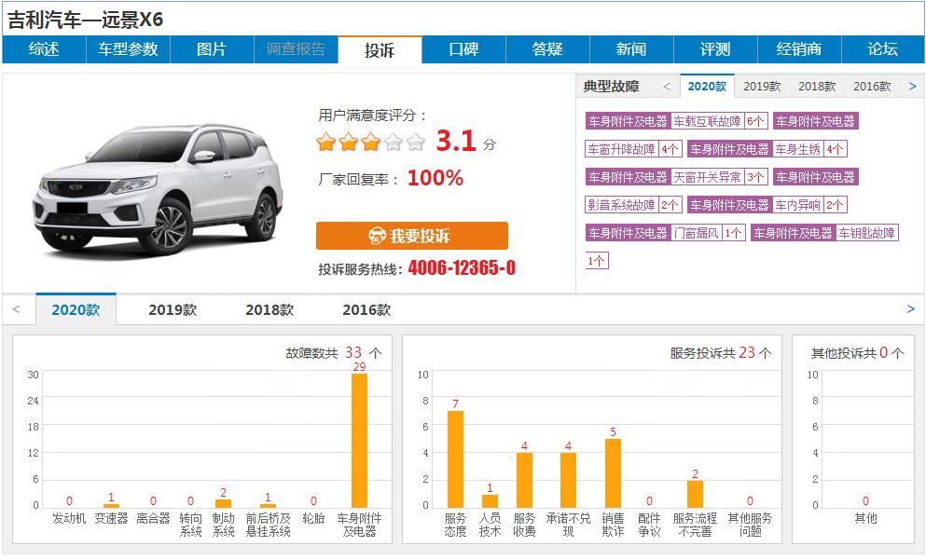Go to the 论坛 tab

click(x=883, y=49)
